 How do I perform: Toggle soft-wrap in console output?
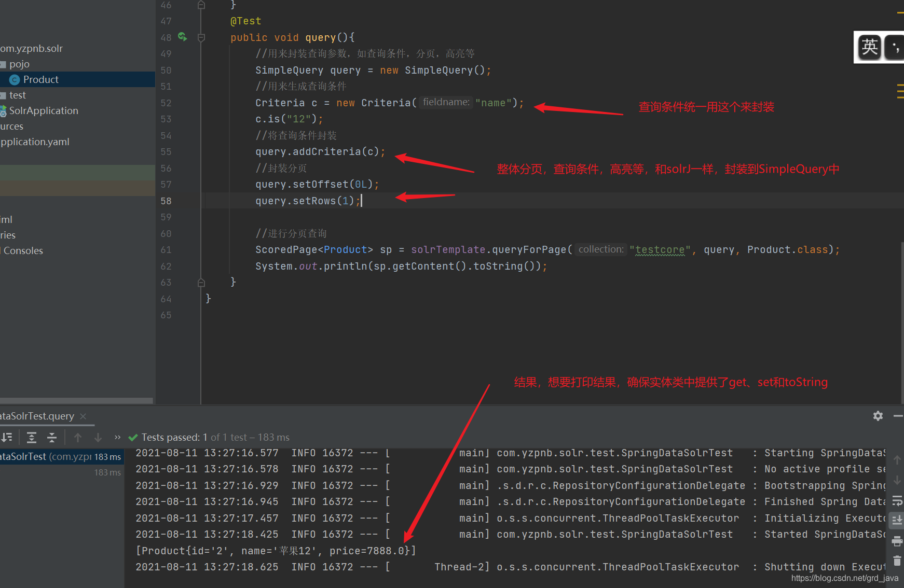[x=897, y=501]
